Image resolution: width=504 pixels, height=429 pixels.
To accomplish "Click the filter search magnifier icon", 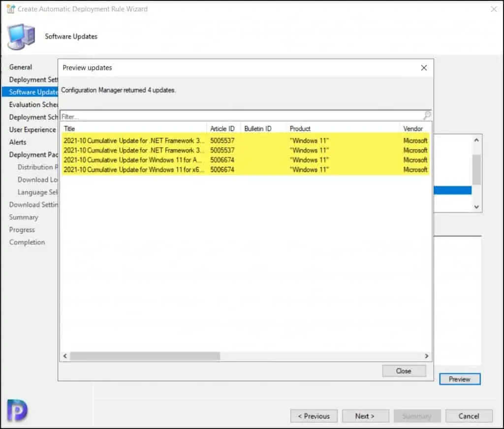I will coord(427,116).
